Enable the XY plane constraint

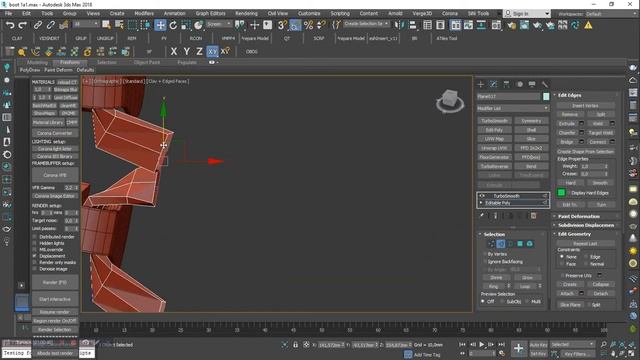click(212, 51)
